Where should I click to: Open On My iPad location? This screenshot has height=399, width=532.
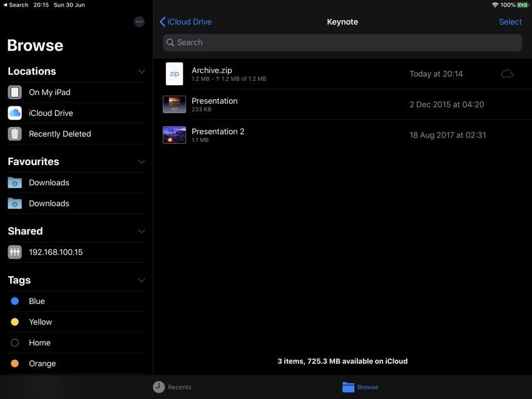pos(76,92)
